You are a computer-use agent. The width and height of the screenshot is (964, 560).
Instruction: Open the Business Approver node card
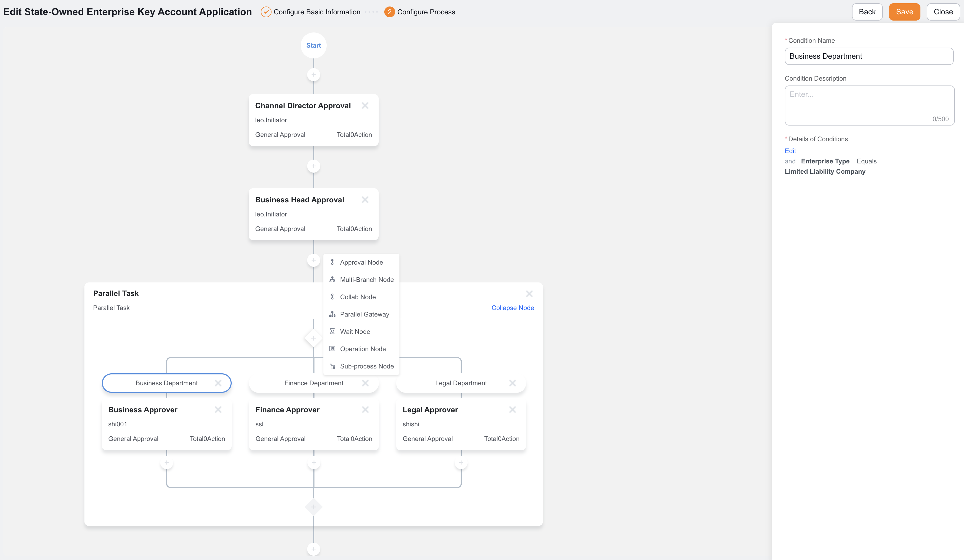click(166, 424)
